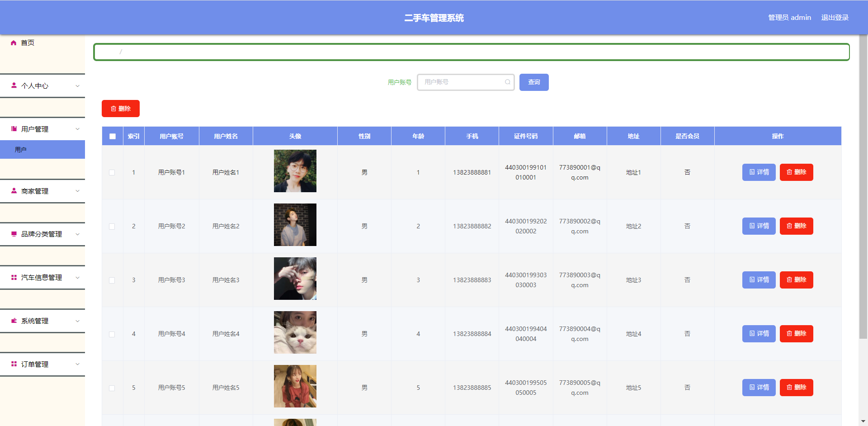
Task: Open 详情 for 用户账号2
Action: coord(759,226)
